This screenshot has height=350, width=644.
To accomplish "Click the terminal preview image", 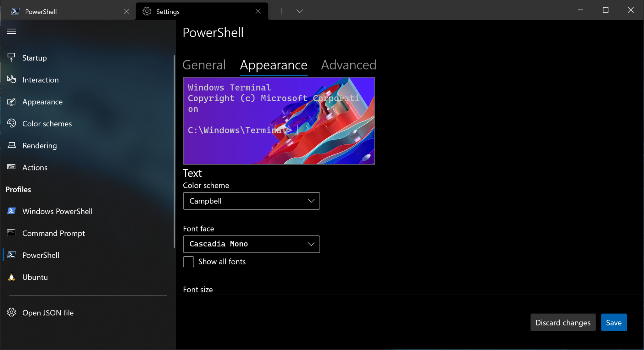I will click(x=279, y=121).
